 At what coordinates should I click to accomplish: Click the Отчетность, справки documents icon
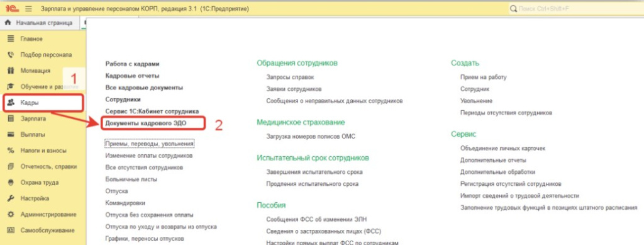click(x=11, y=166)
